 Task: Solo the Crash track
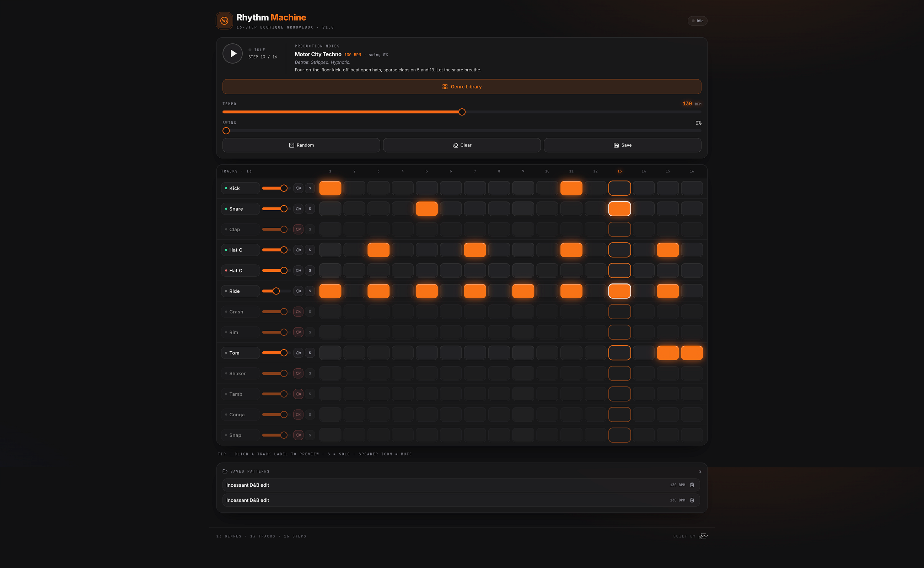[x=310, y=312]
